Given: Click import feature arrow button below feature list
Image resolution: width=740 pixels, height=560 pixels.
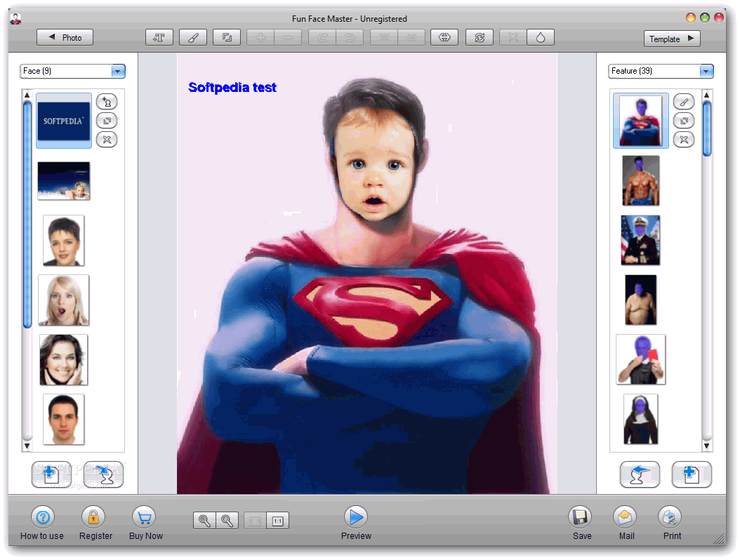Looking at the screenshot, I should point(640,474).
